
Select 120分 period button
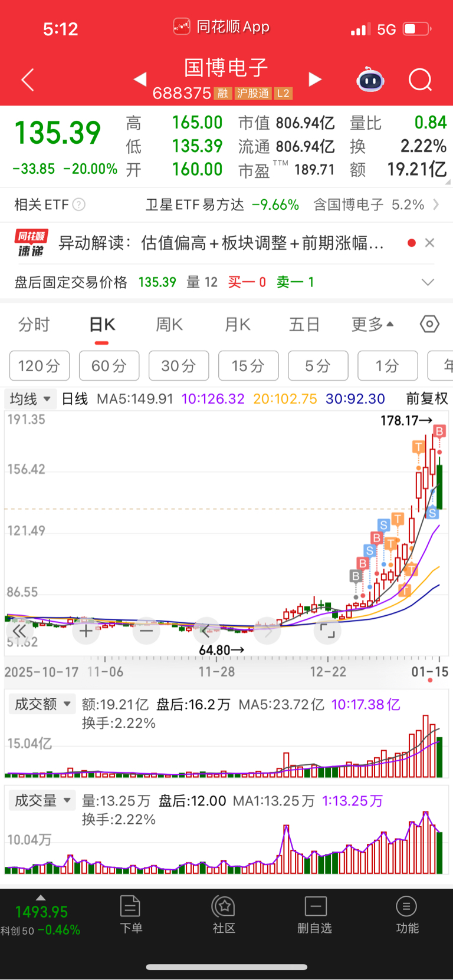(x=40, y=366)
